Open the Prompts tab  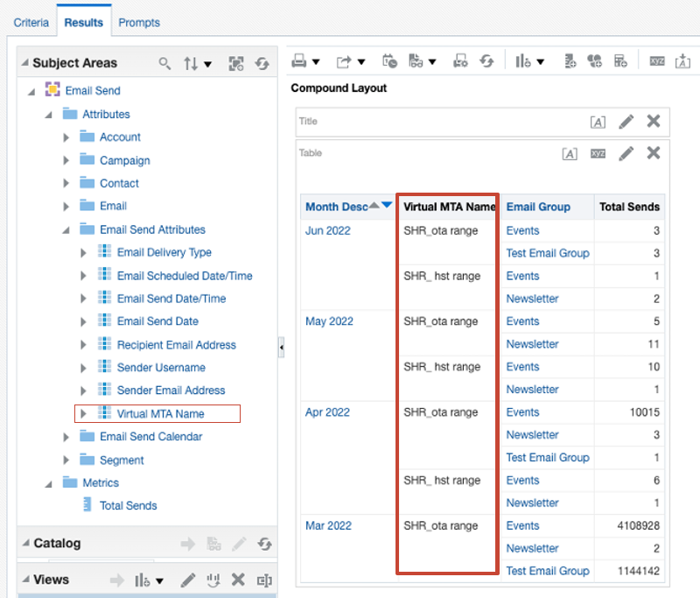[139, 22]
